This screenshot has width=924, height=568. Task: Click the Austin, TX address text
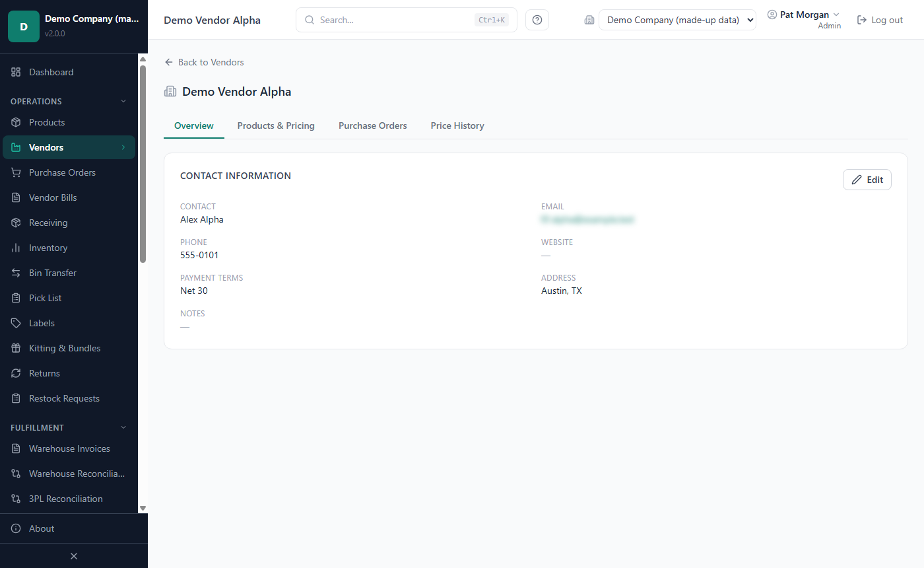[562, 291]
